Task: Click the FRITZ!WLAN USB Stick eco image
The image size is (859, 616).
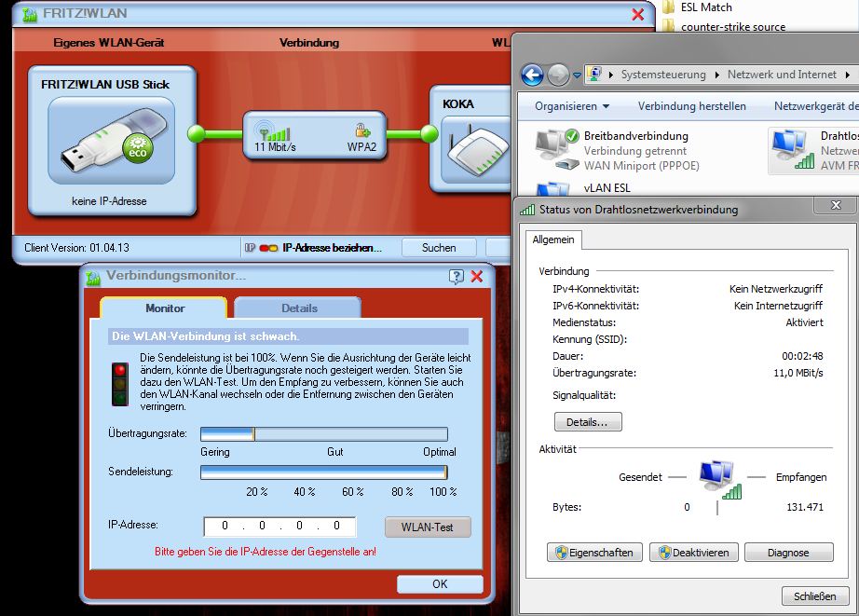Action: pos(111,141)
